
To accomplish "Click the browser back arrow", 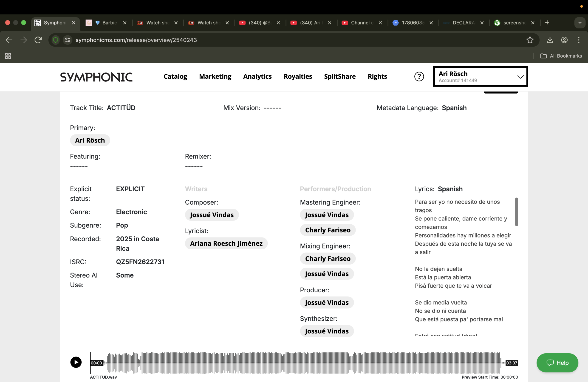I will [x=9, y=40].
